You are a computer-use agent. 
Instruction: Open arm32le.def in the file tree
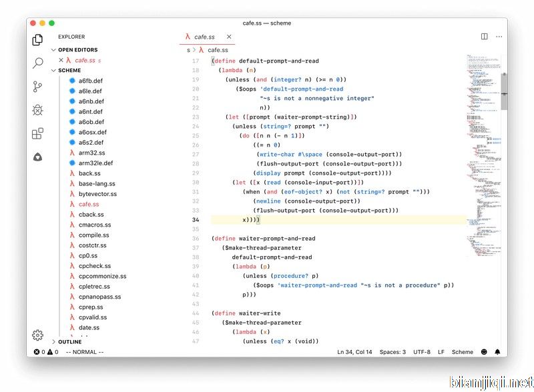click(x=95, y=163)
